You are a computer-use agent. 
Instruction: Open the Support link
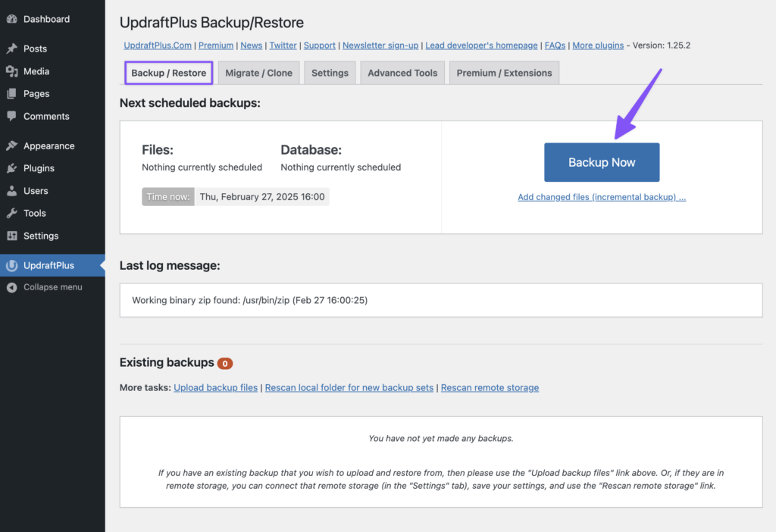pos(320,45)
